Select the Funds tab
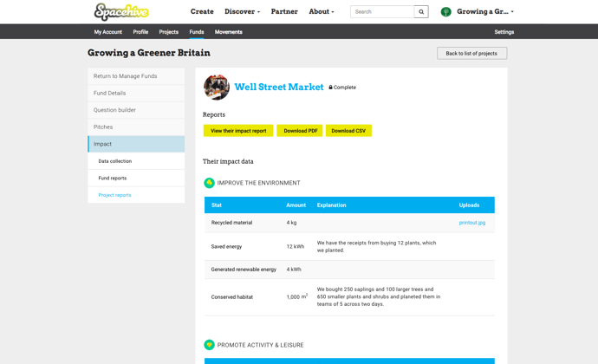Image resolution: width=598 pixels, height=364 pixels. coord(197,32)
